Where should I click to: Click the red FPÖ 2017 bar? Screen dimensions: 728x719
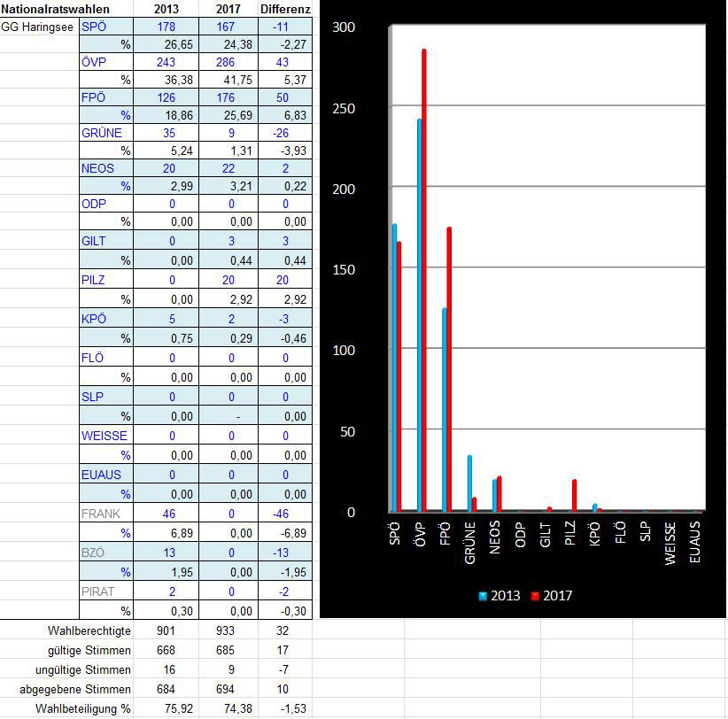449,369
